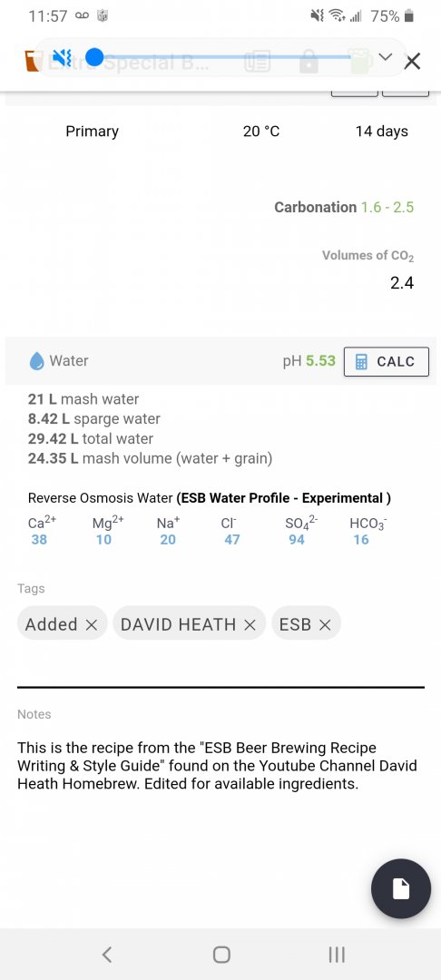Open the recipe list icon in header
Image resolution: width=441 pixels, height=980 pixels.
(257, 62)
